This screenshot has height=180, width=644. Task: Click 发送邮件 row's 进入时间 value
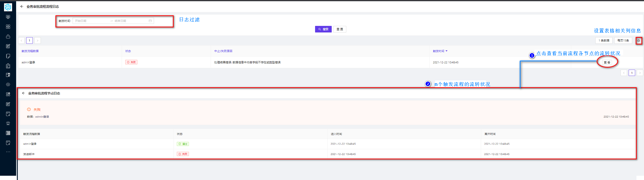click(343, 154)
